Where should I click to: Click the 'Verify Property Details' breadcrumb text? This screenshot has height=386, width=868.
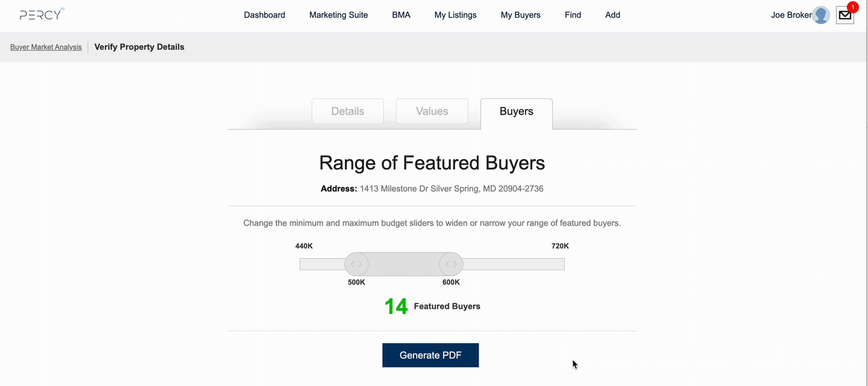(139, 47)
